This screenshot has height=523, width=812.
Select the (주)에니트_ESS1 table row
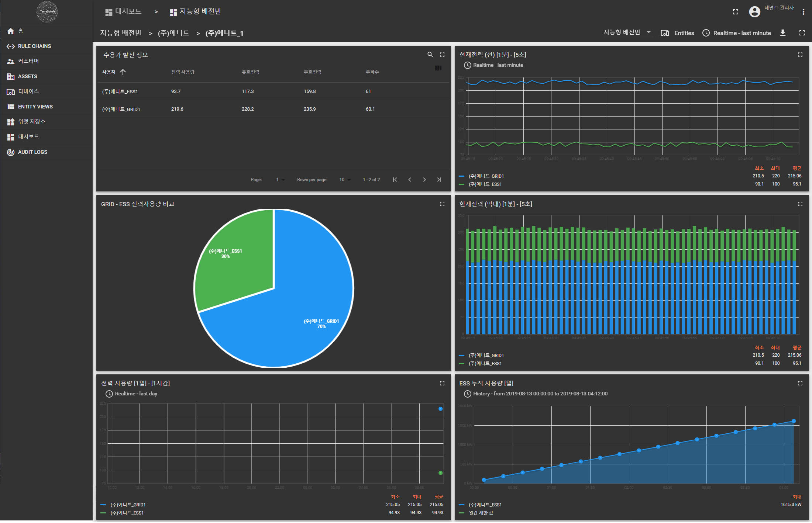coord(273,91)
